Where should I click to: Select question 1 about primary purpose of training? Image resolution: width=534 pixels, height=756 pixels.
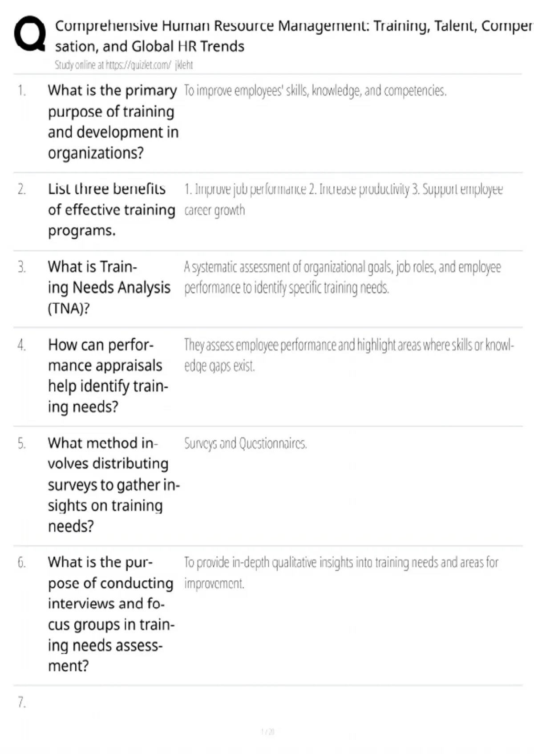click(113, 121)
